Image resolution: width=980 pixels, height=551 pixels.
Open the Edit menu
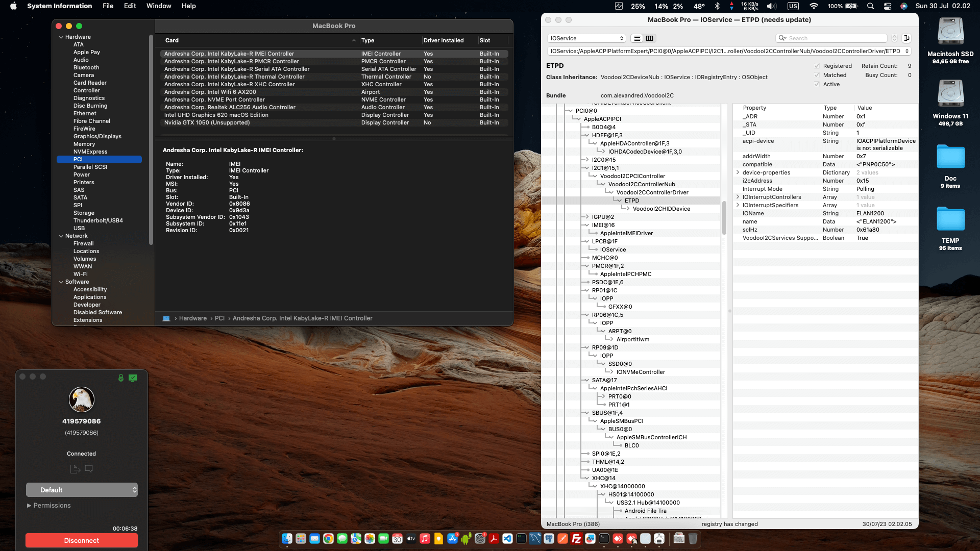[x=130, y=6]
